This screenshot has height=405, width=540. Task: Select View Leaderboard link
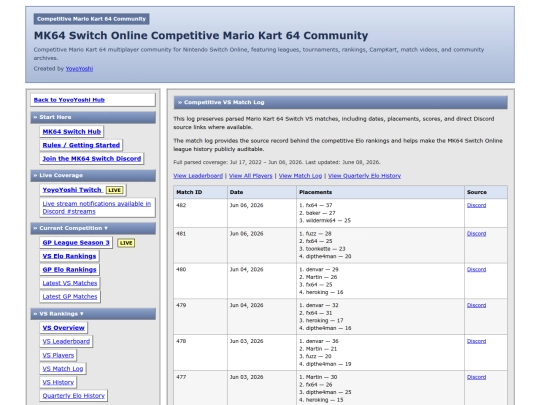(198, 176)
